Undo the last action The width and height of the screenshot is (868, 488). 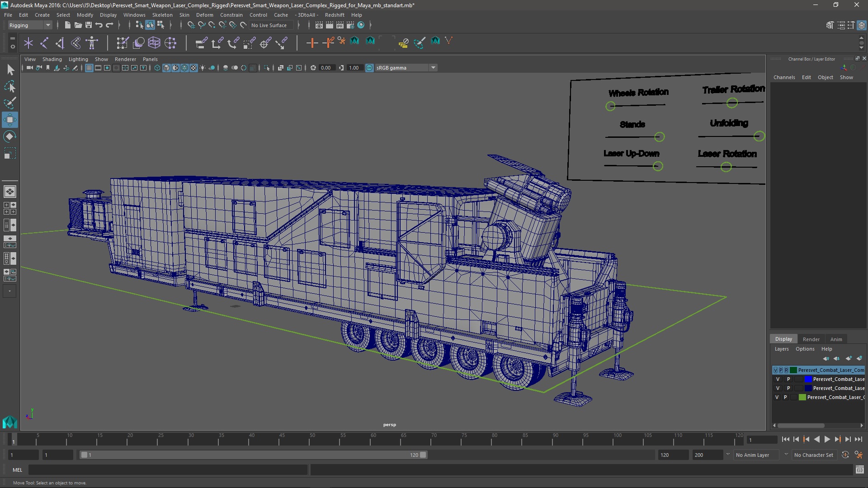pos(99,25)
